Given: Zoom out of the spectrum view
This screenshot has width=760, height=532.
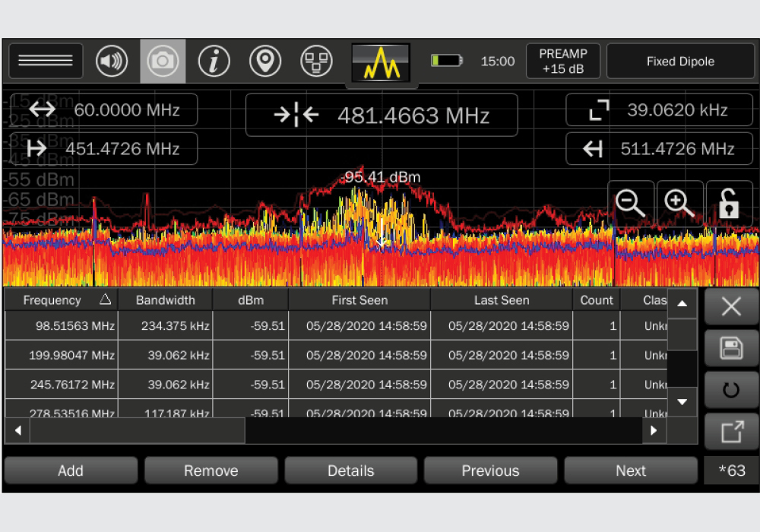Looking at the screenshot, I should 631,203.
